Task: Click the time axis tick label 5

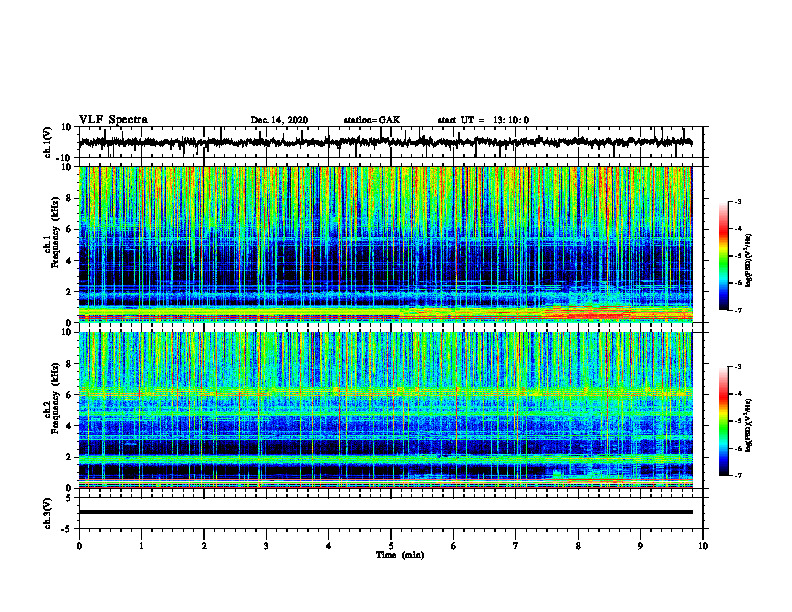Action: click(391, 546)
